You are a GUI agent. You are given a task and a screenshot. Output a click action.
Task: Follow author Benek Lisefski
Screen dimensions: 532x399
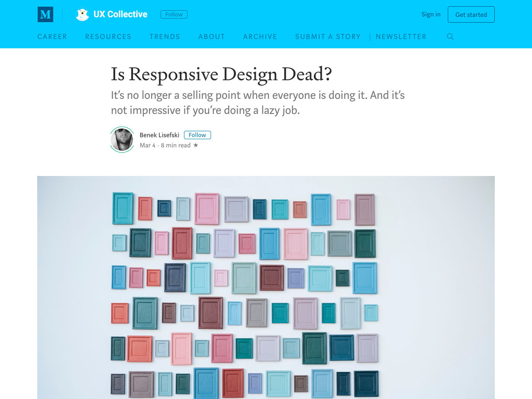[197, 135]
